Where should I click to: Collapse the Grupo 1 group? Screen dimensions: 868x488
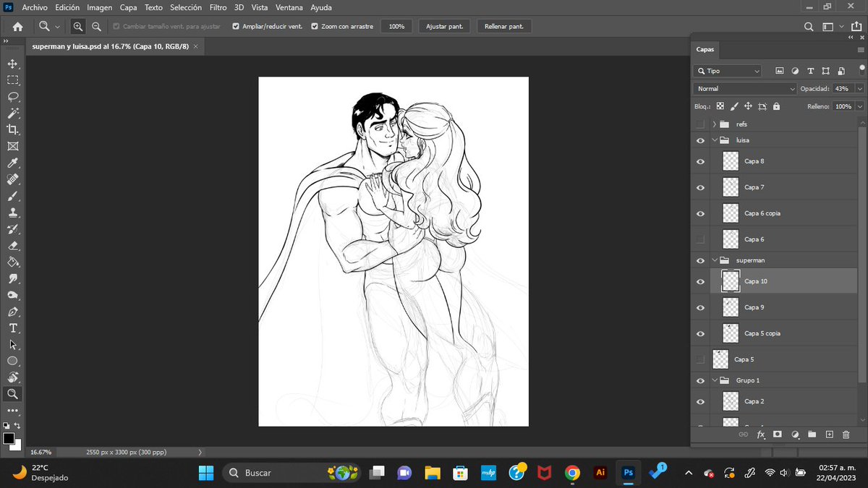714,380
